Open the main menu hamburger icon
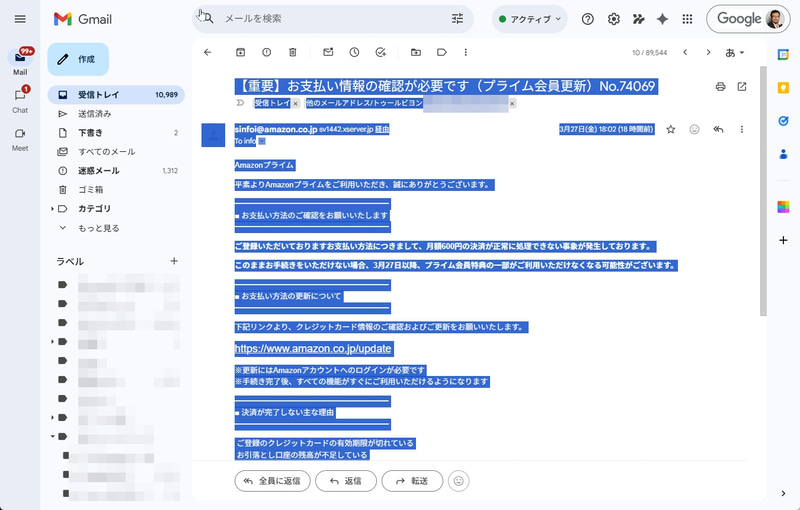 click(x=20, y=19)
